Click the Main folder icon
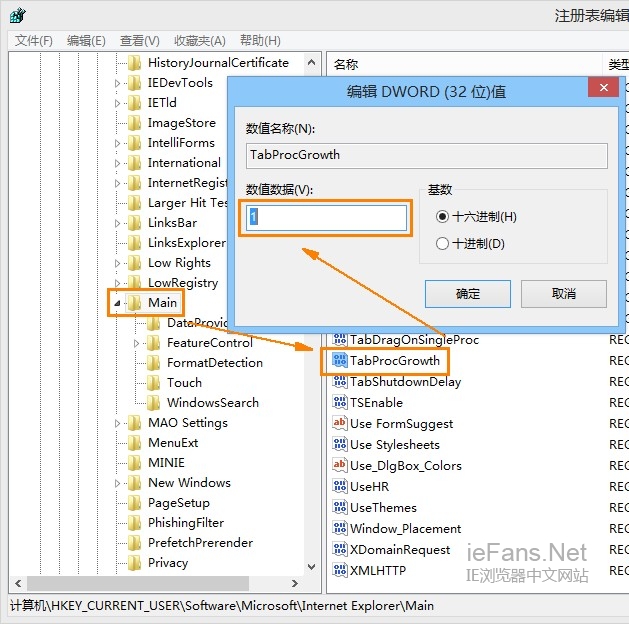Image resolution: width=629 pixels, height=624 pixels. pyautogui.click(x=134, y=303)
